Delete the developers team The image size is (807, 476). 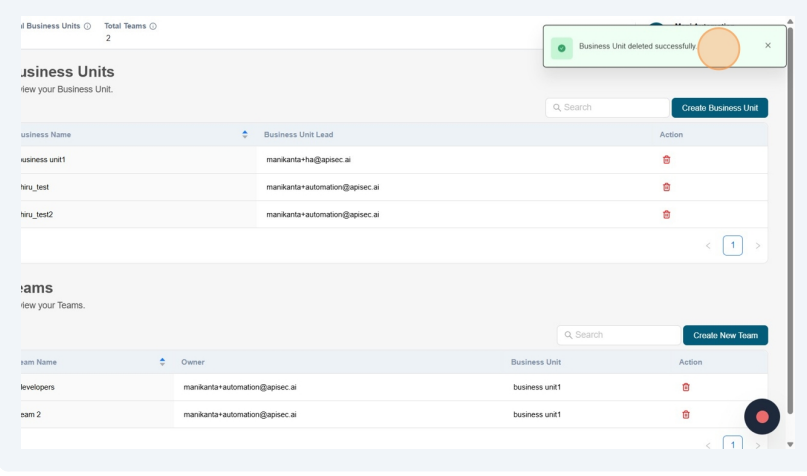(686, 387)
